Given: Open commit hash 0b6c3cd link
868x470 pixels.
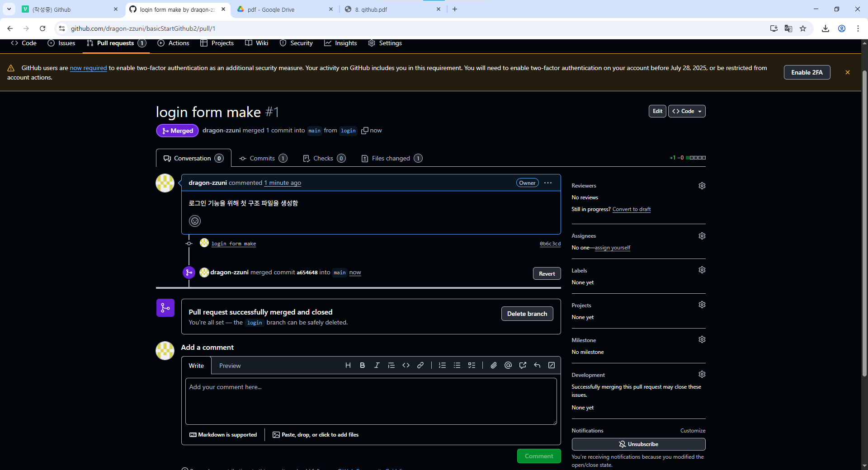Looking at the screenshot, I should 550,244.
